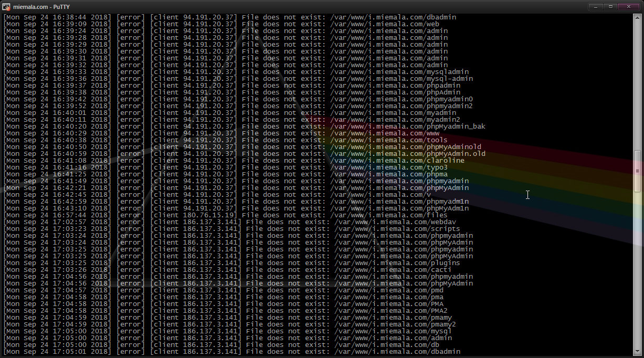
Task: Click the path ending in phpMyadmin_bak
Action: (408, 127)
